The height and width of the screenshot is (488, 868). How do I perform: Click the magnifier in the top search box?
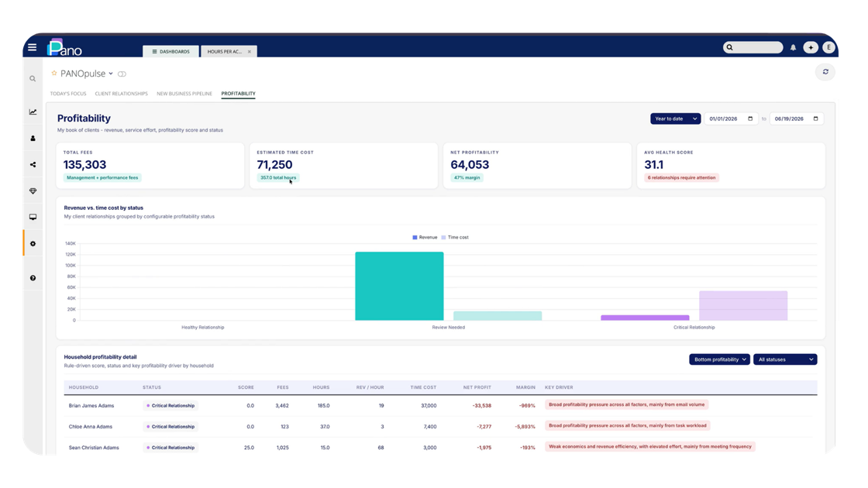pyautogui.click(x=729, y=47)
